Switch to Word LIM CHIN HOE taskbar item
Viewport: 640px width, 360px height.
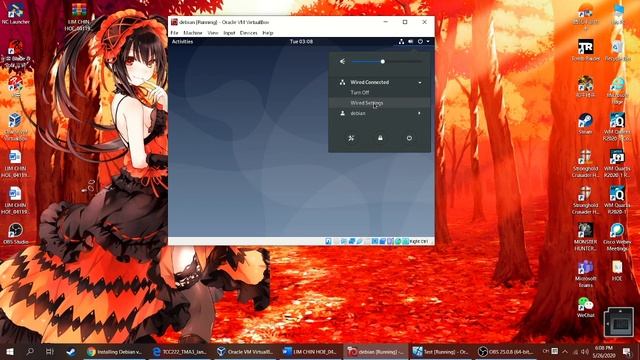(310, 351)
